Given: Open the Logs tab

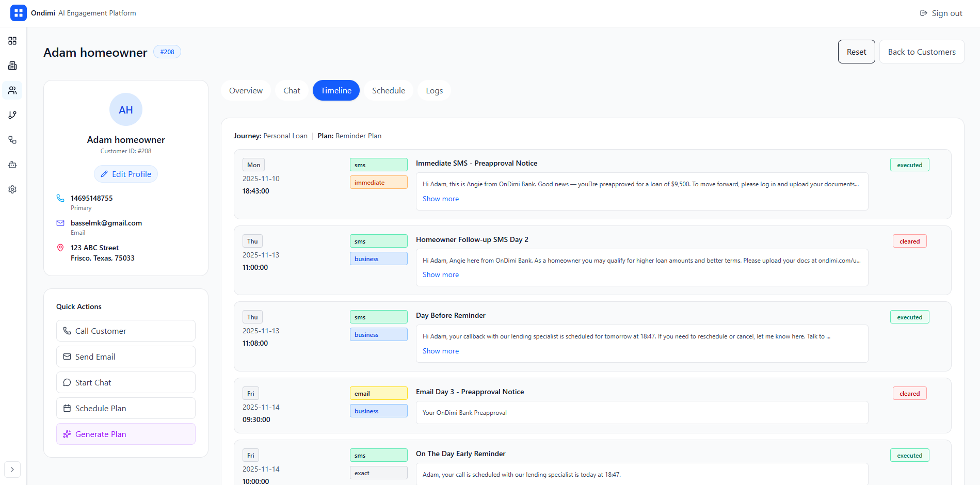Looking at the screenshot, I should [x=434, y=90].
